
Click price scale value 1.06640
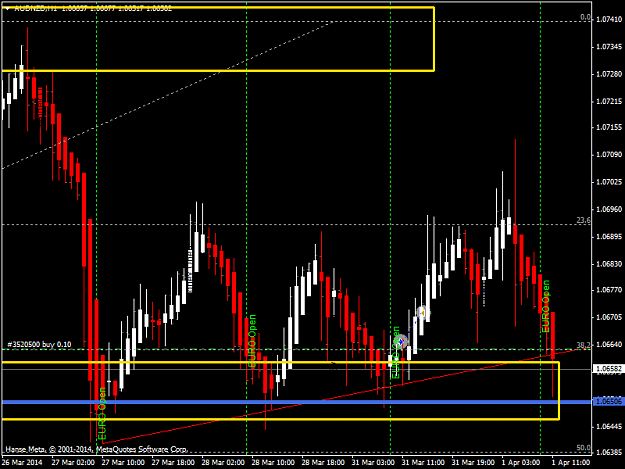[x=609, y=344]
